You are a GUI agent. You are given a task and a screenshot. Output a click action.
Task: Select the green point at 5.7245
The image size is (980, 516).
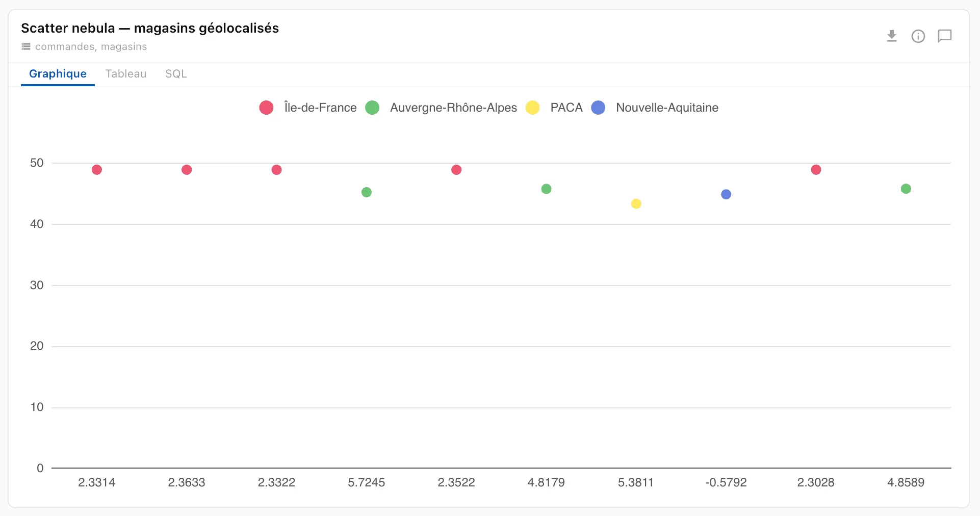(366, 192)
